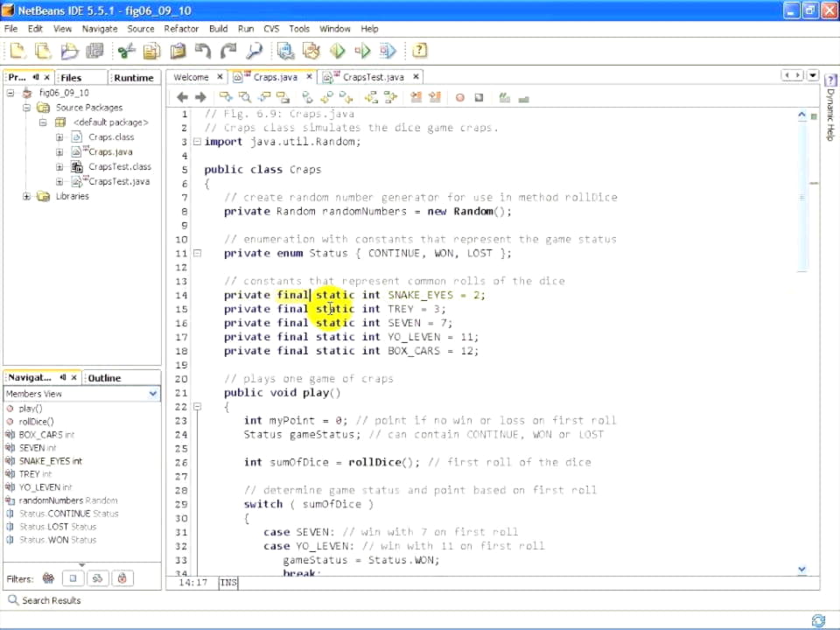840x630 pixels.
Task: Click the Redo arrow icon
Action: 228,51
